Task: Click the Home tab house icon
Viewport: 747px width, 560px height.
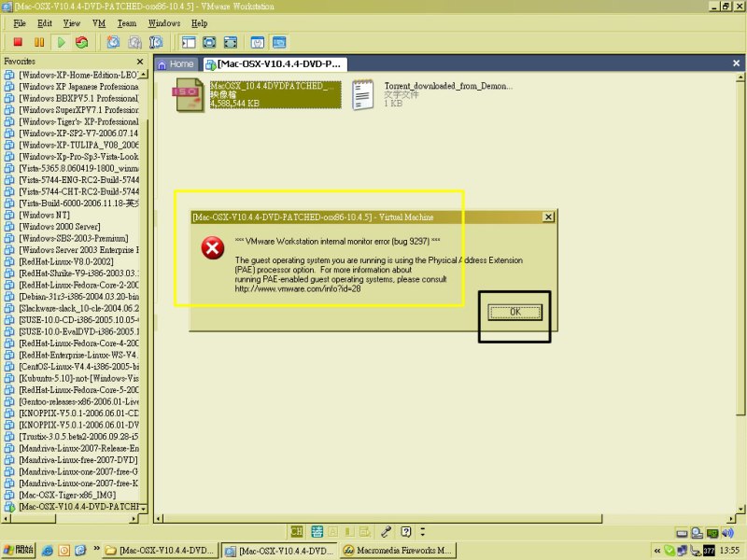Action: point(162,64)
